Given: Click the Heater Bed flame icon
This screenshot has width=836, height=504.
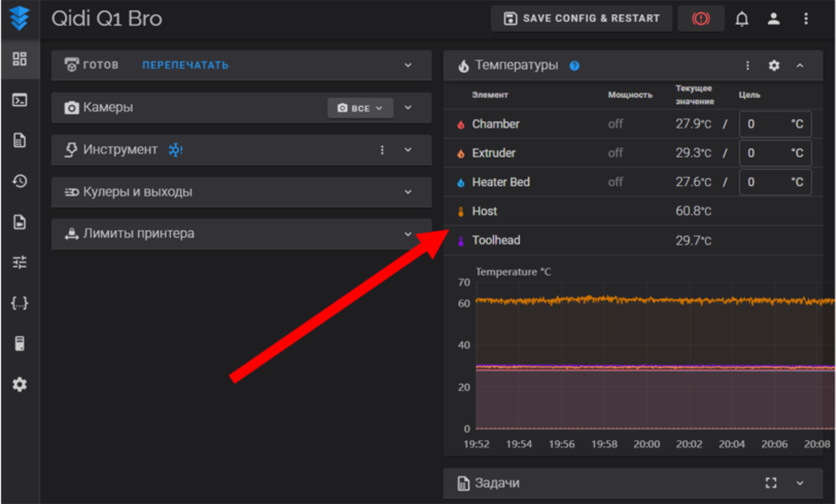Looking at the screenshot, I should click(461, 183).
